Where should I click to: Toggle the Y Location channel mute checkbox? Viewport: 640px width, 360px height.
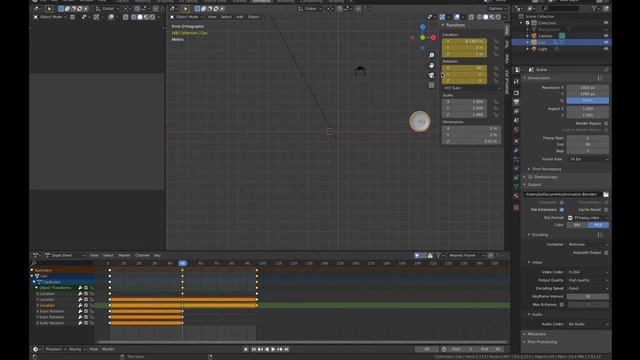(x=86, y=300)
